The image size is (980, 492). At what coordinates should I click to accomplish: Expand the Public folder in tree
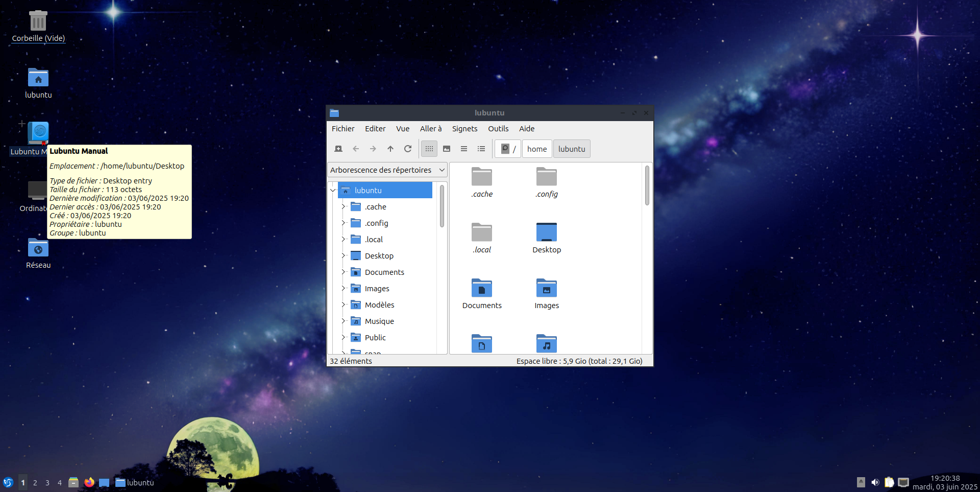click(x=344, y=337)
